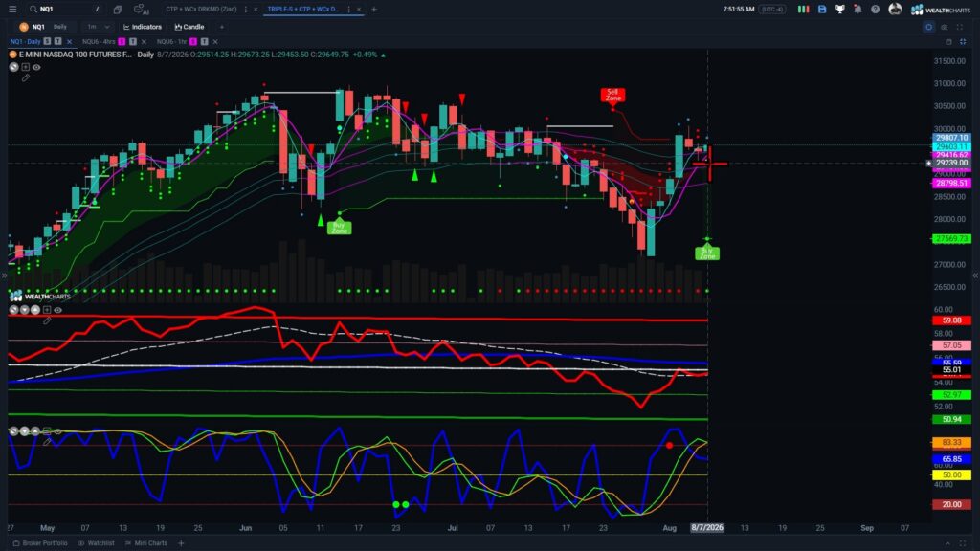
Task: Open options menu for TRIPLE-S workspace tab
Action: coord(348,10)
